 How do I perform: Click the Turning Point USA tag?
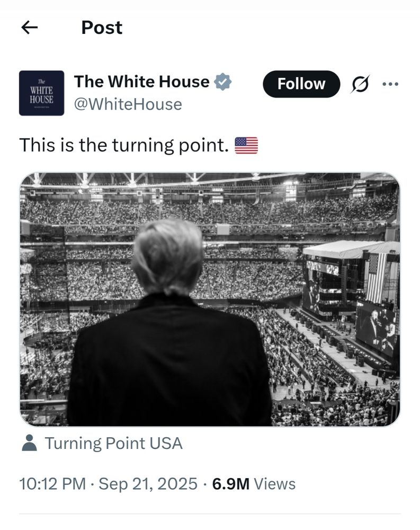tap(114, 444)
